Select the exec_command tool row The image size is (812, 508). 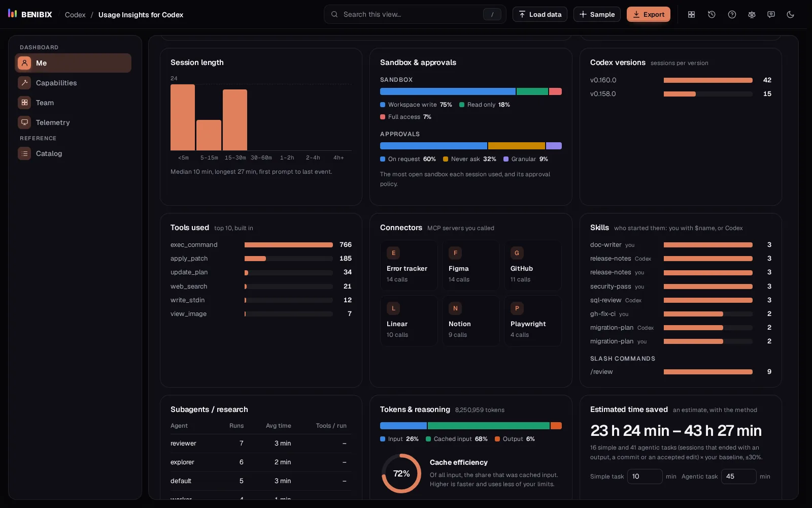pos(261,245)
